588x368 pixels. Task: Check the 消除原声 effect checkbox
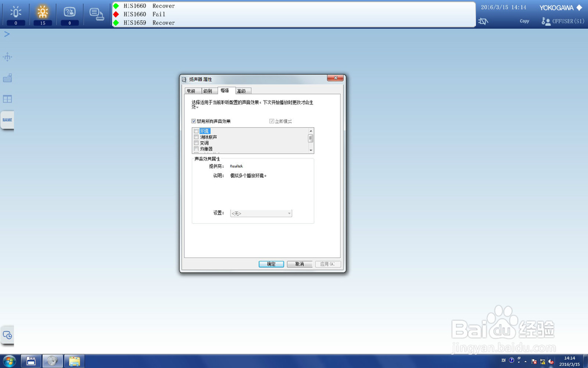click(196, 137)
